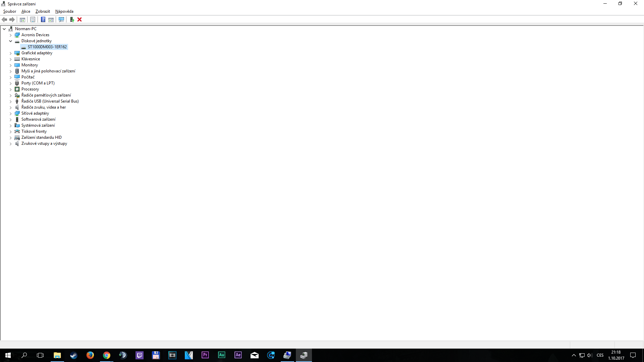
Task: Scan for hardware changes icon
Action: (x=61, y=19)
